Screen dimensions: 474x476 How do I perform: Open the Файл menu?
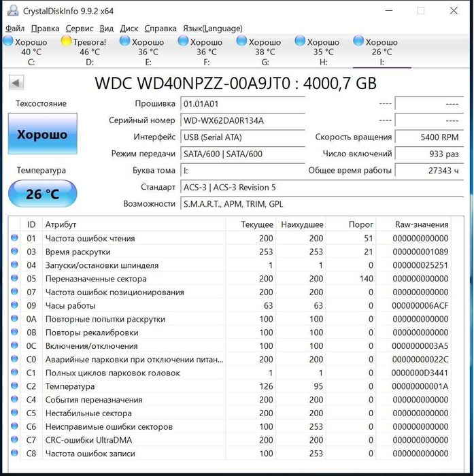click(x=15, y=29)
